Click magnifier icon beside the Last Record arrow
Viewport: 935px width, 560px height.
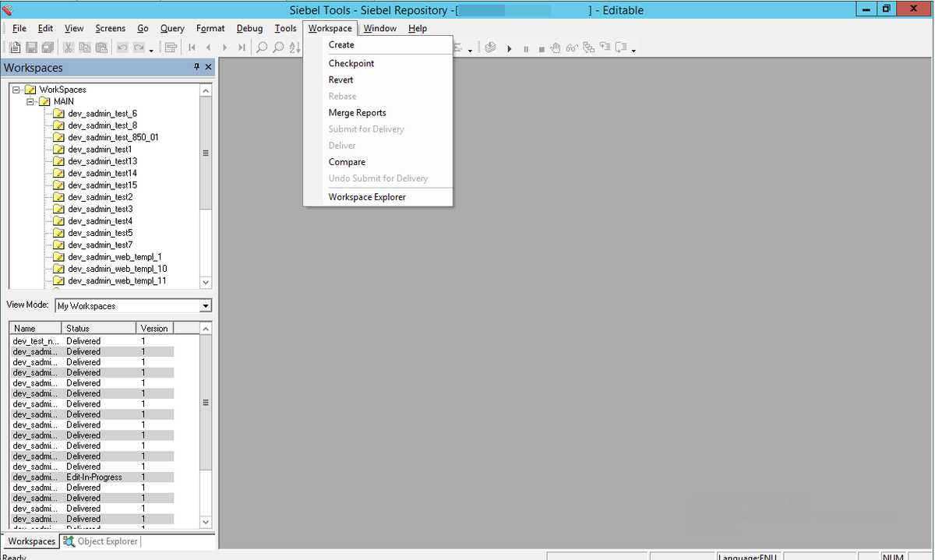262,48
